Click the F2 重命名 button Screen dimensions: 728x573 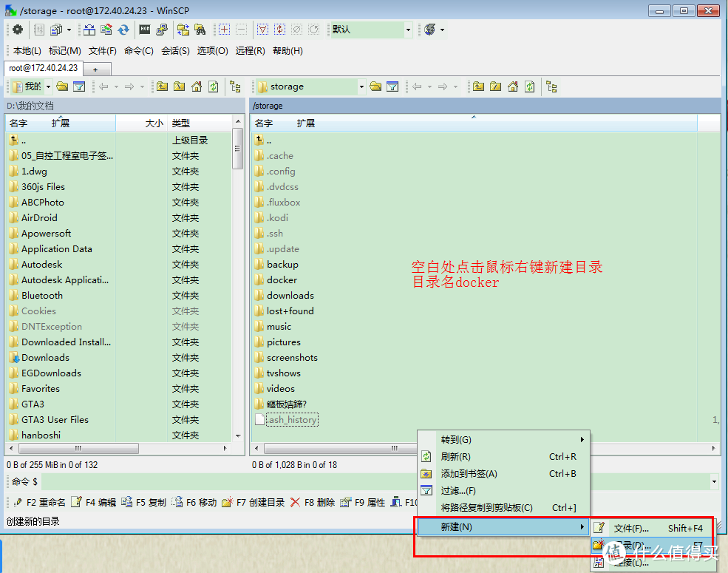point(39,503)
